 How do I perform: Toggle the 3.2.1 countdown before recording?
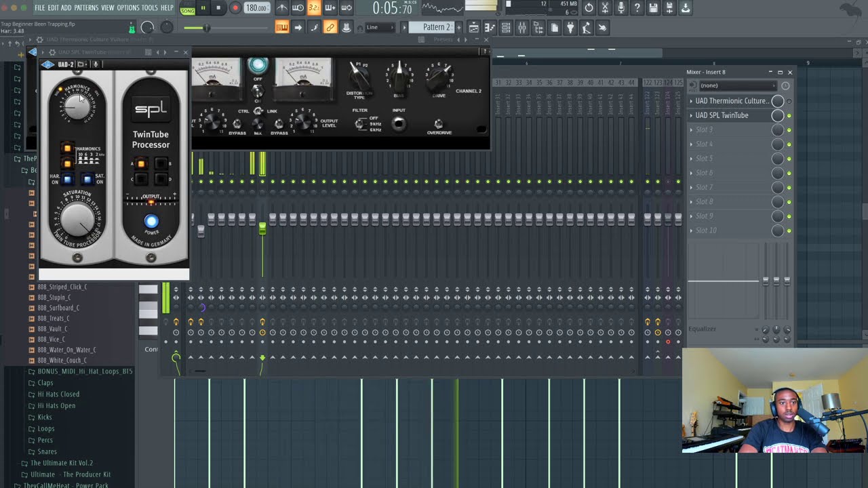click(x=314, y=8)
